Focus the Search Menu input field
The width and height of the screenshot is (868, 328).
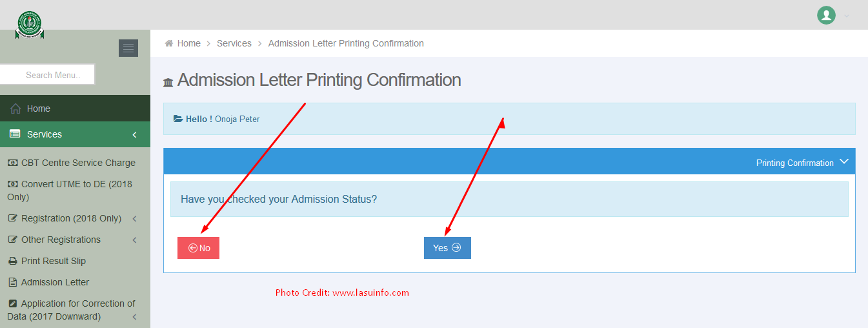click(x=47, y=74)
